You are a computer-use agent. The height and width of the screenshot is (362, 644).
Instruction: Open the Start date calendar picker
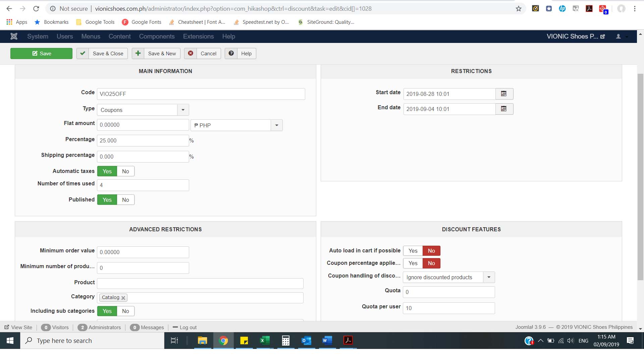point(504,94)
